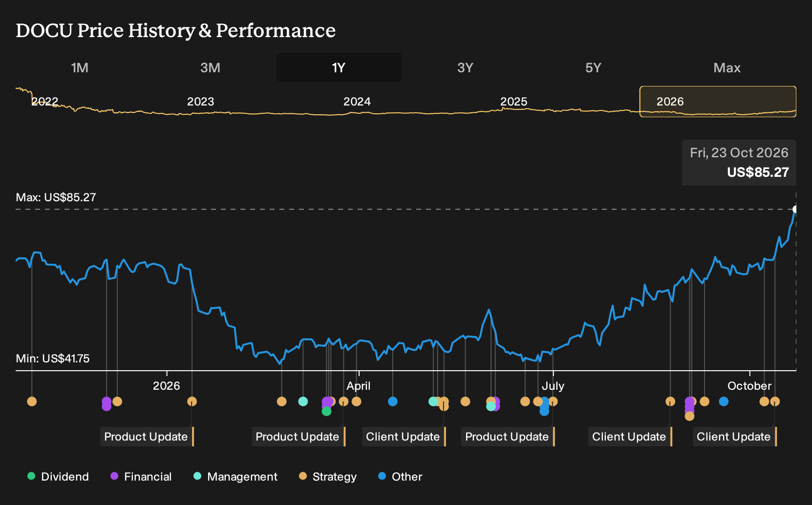Open the Client Update label between July and October
Image resolution: width=812 pixels, height=505 pixels.
click(630, 437)
